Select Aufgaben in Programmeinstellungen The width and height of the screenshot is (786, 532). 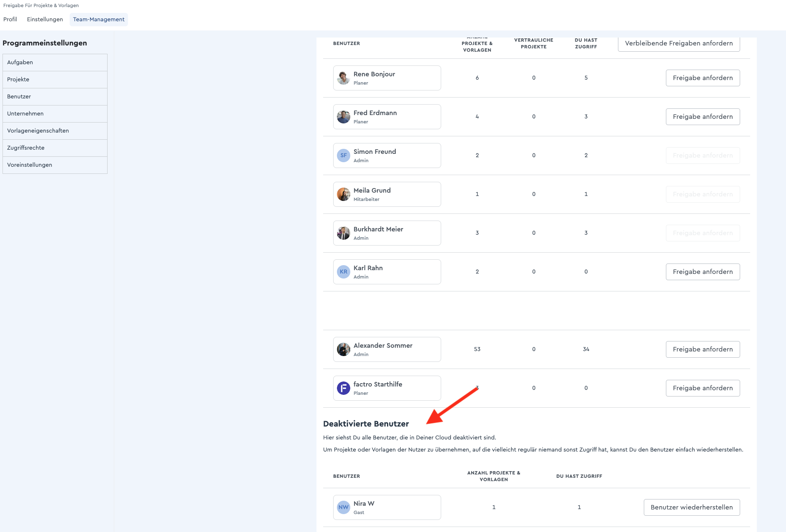click(55, 63)
